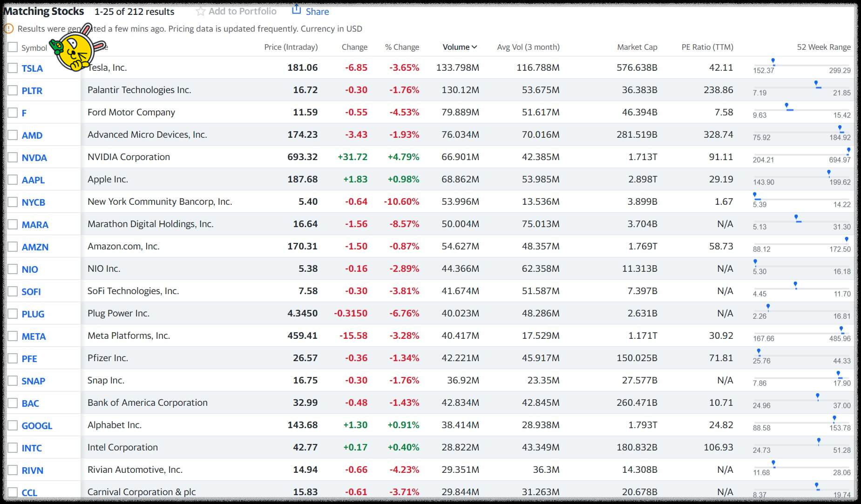This screenshot has height=504, width=861.
Task: Open the MARA ticker link
Action: [x=35, y=225]
